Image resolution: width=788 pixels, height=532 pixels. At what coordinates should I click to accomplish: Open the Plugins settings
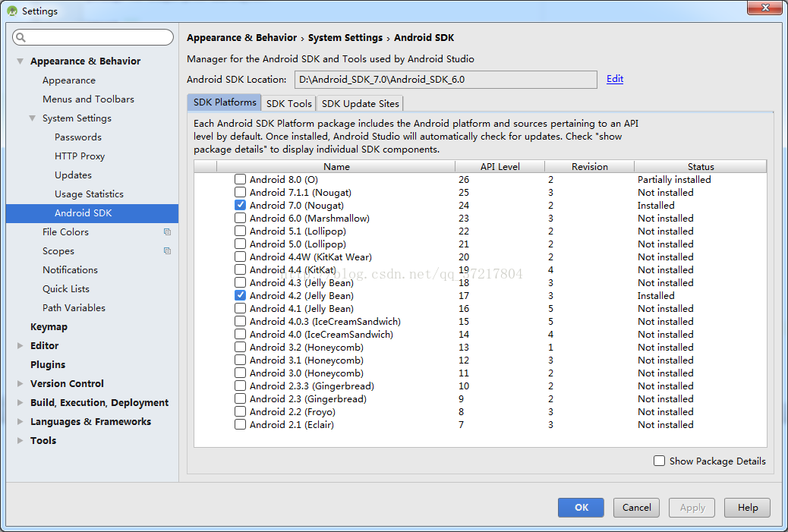click(x=48, y=365)
